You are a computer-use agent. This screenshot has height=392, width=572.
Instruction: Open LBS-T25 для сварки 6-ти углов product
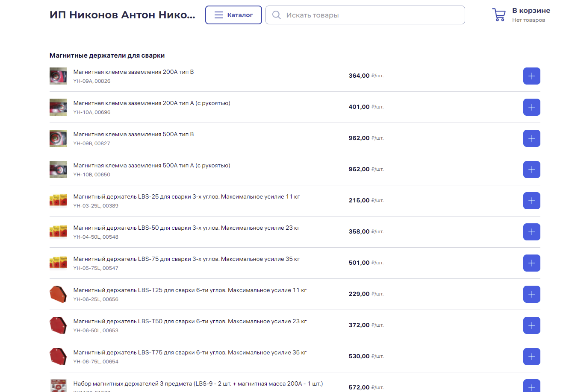(x=190, y=290)
